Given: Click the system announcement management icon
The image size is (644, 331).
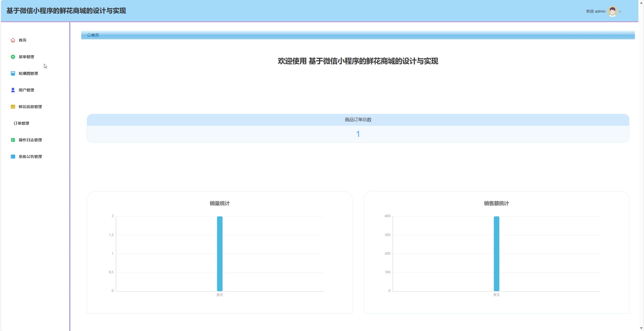Looking at the screenshot, I should [x=13, y=157].
